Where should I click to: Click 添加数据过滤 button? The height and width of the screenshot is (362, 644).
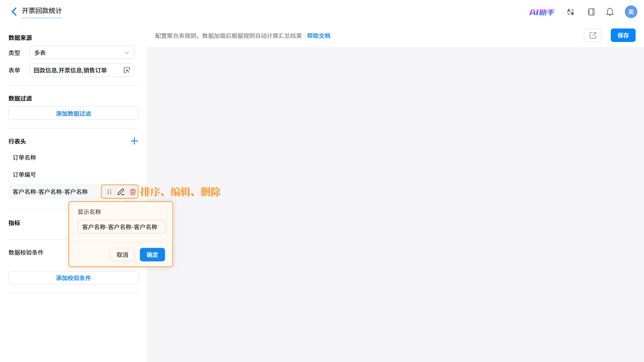tap(73, 113)
